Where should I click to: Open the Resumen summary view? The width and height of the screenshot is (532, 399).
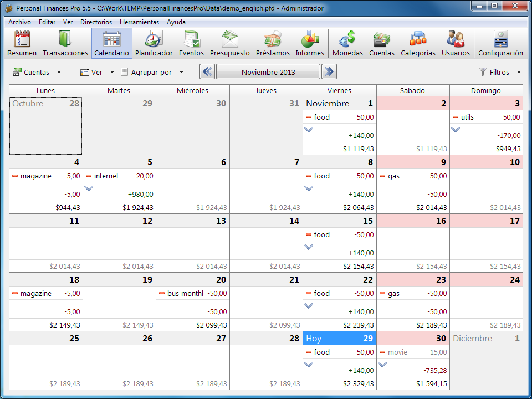[22, 43]
